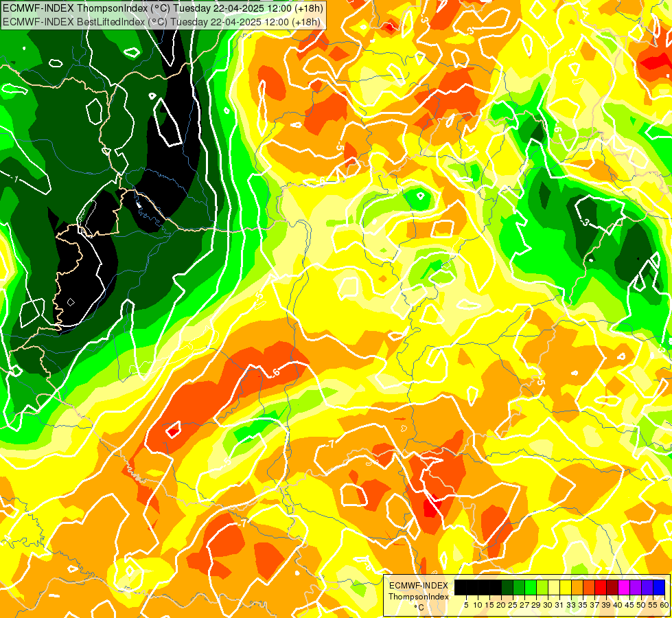Click legend scale value '33'
The width and height of the screenshot is (672, 618).
tap(571, 605)
